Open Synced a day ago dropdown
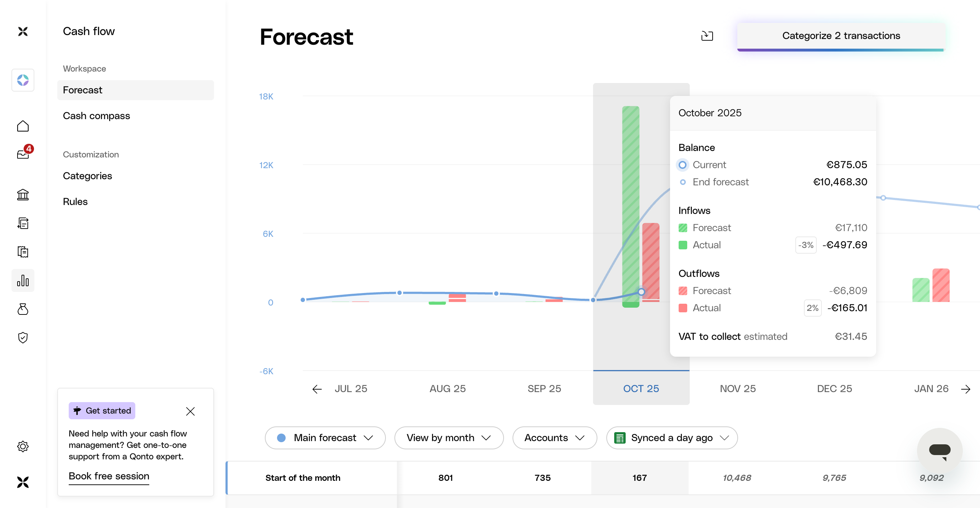Screen dimensions: 980x508 [672, 438]
